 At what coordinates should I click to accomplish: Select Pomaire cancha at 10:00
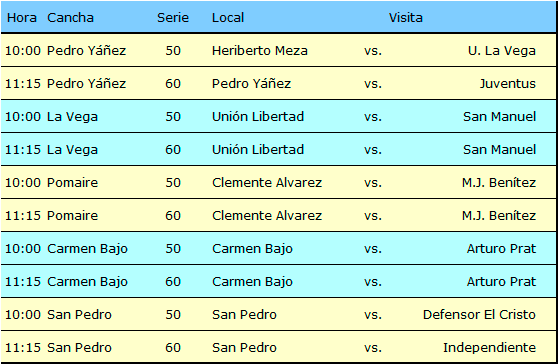[72, 183]
